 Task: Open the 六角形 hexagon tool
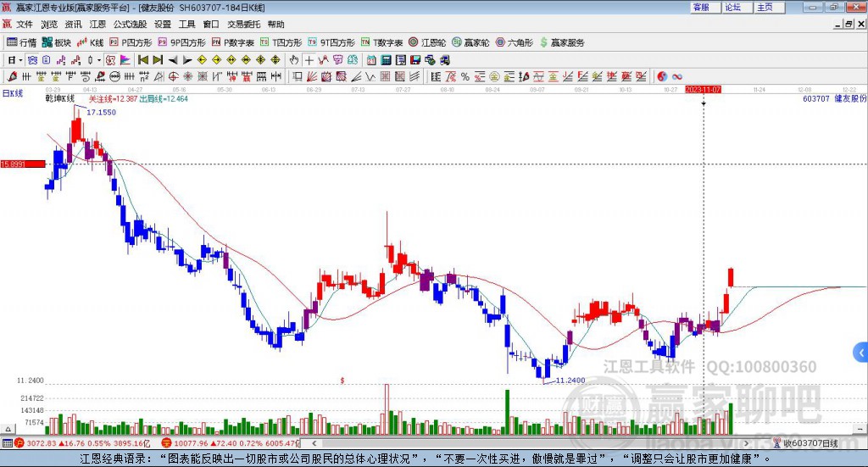[x=515, y=42]
